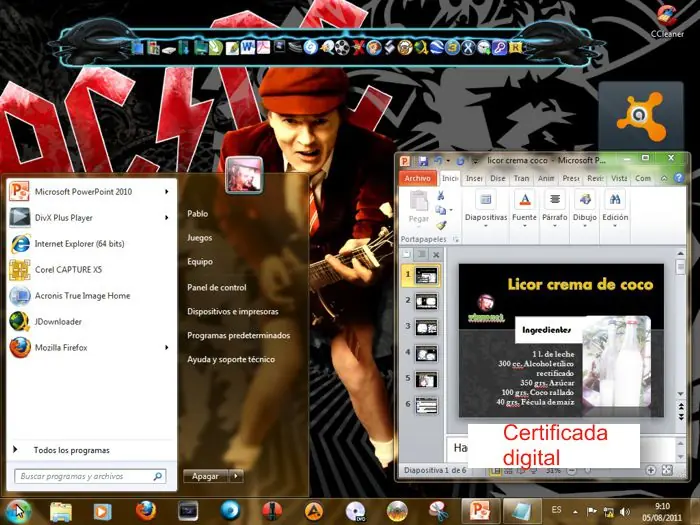The width and height of the screenshot is (700, 525).
Task: Click the Firefox icon in the taskbar
Action: (146, 511)
